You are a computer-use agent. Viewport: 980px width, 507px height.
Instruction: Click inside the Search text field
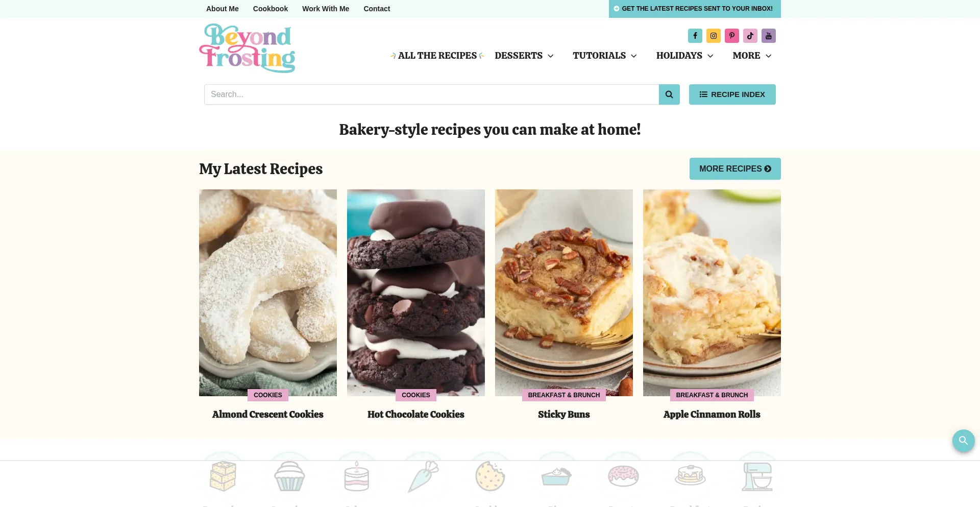(x=431, y=94)
